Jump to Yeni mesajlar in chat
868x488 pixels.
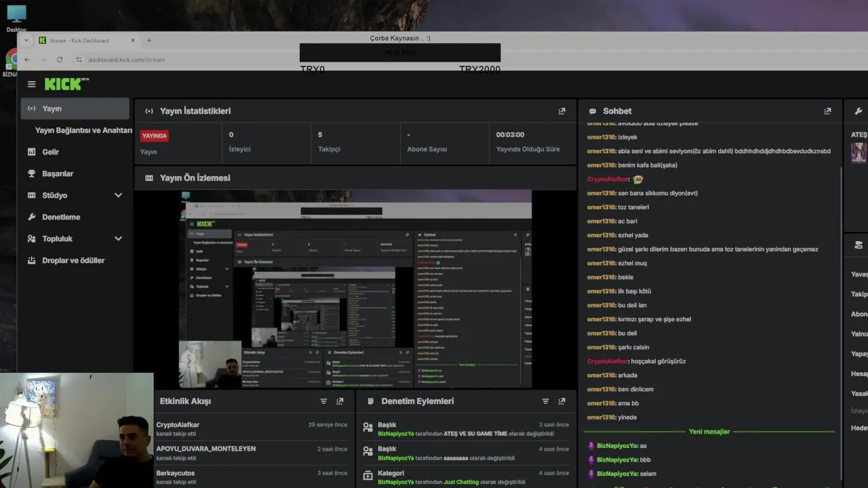[x=709, y=431]
